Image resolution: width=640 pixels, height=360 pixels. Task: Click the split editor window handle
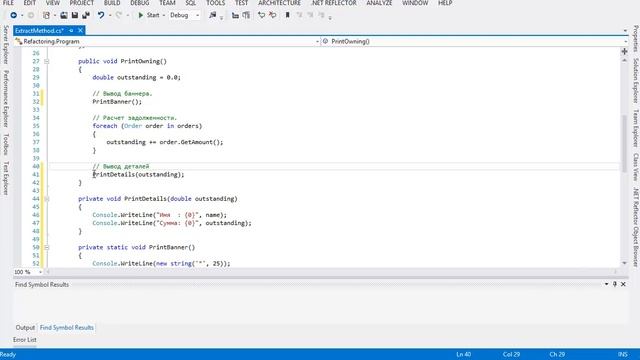[x=624, y=51]
